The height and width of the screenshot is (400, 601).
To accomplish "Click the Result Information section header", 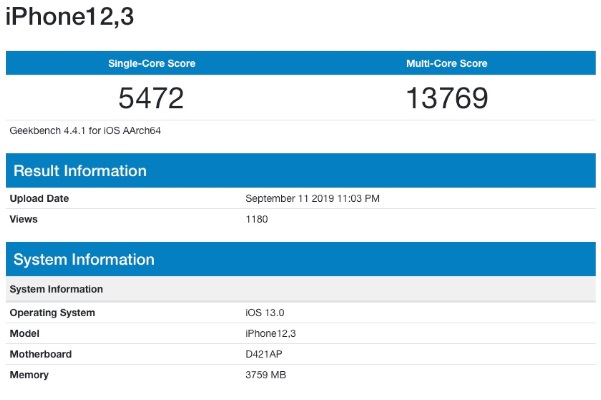I will [x=301, y=170].
